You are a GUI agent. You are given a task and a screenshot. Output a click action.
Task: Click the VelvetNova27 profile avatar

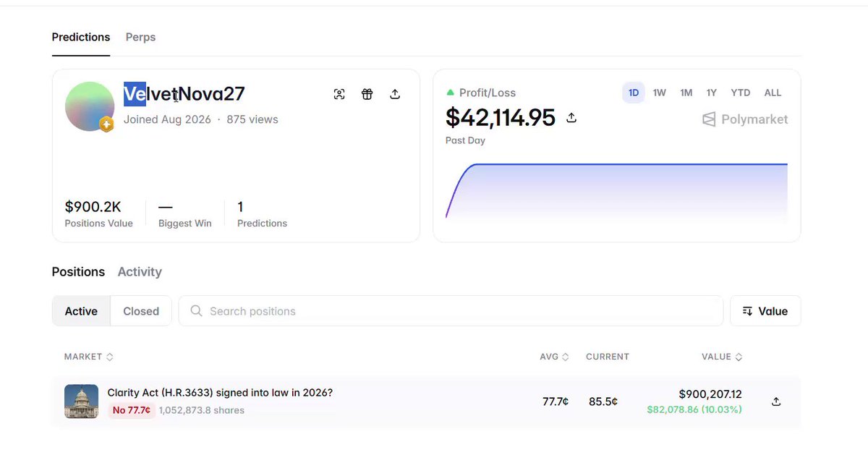pos(90,106)
